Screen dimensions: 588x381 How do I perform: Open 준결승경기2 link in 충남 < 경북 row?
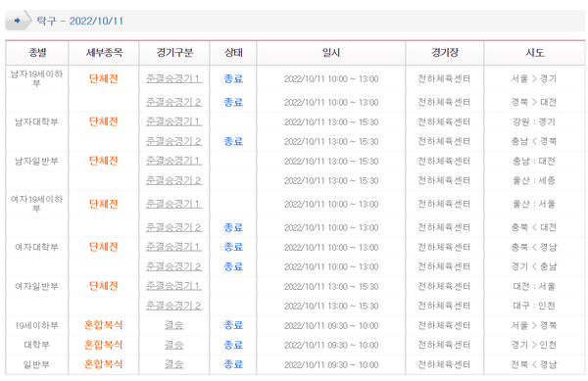tap(173, 141)
